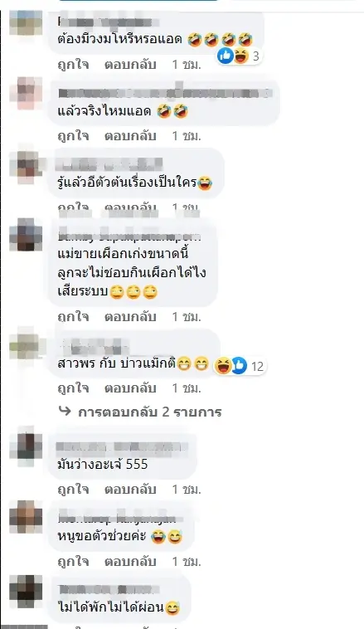364x629 pixels.
Task: Open the avatar of the แม่ขายเผือก commenter
Action: pyautogui.click(x=26, y=235)
